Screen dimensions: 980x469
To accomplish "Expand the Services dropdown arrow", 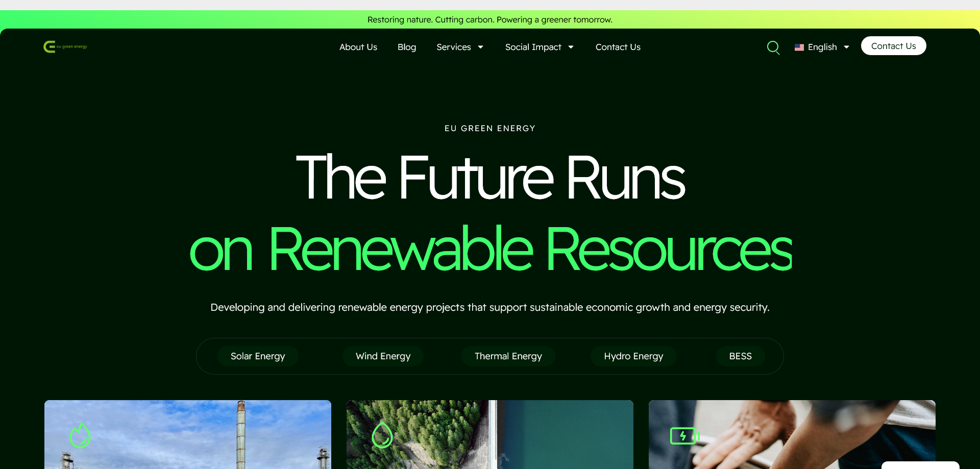I will click(x=480, y=47).
